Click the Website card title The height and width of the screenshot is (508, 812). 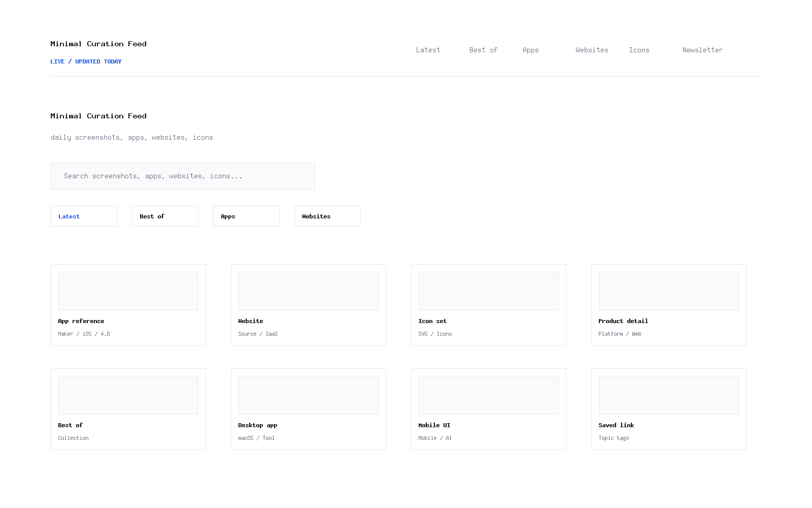pos(251,321)
